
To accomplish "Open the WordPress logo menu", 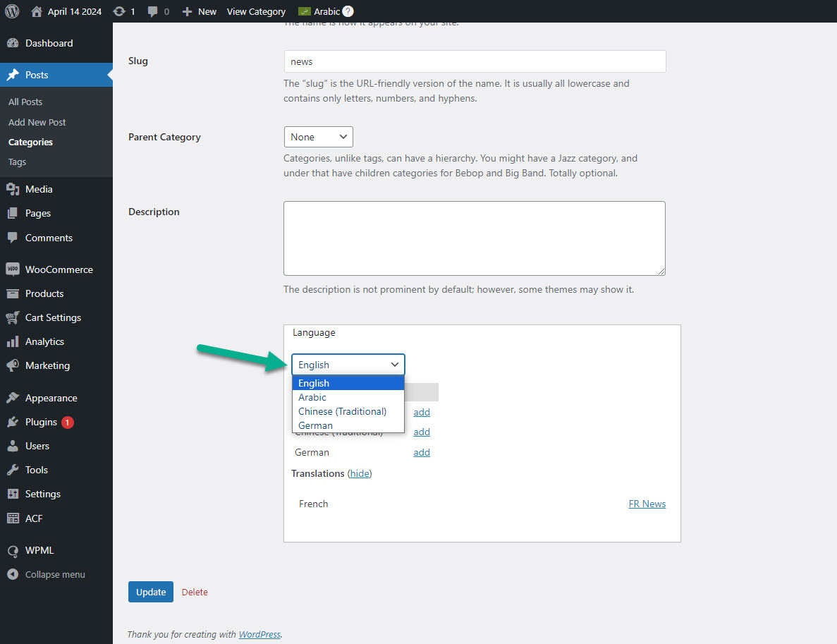I will point(12,11).
